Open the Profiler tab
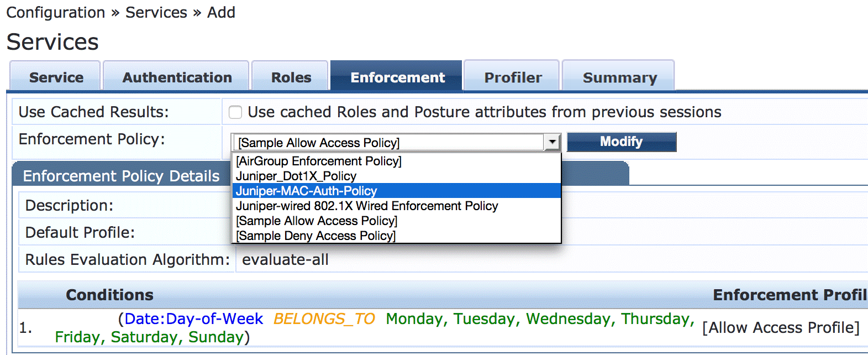Viewport: 868px width, 355px height. [x=513, y=77]
